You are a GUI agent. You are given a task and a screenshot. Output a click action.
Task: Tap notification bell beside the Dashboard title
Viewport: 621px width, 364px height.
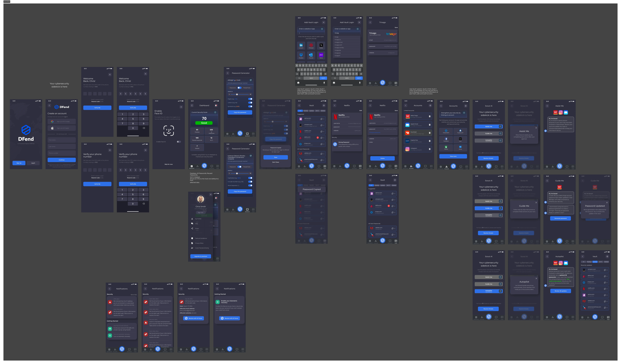(216, 105)
